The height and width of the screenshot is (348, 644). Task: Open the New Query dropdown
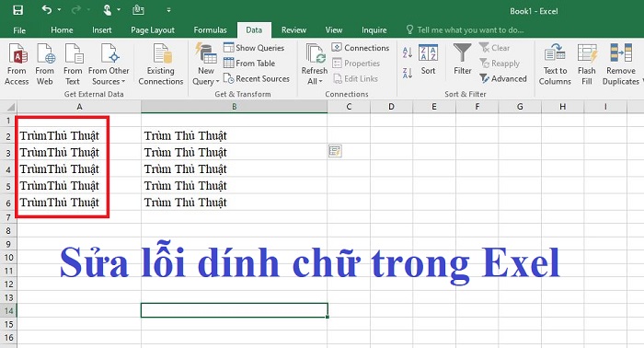pyautogui.click(x=206, y=64)
